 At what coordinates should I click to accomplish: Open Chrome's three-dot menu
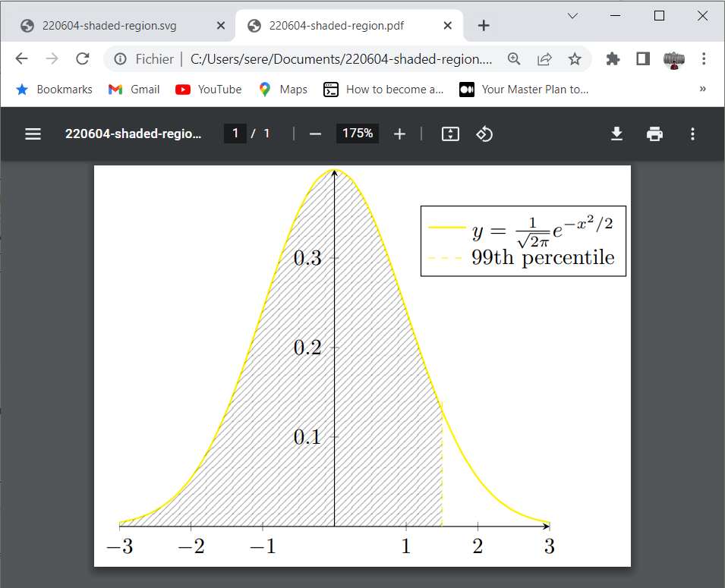coord(704,59)
